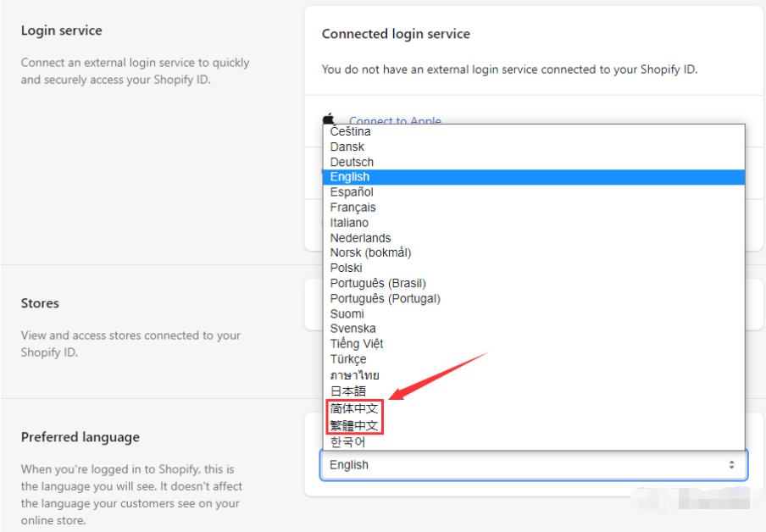Switch language to Español
This screenshot has height=532, width=766.
tap(352, 192)
